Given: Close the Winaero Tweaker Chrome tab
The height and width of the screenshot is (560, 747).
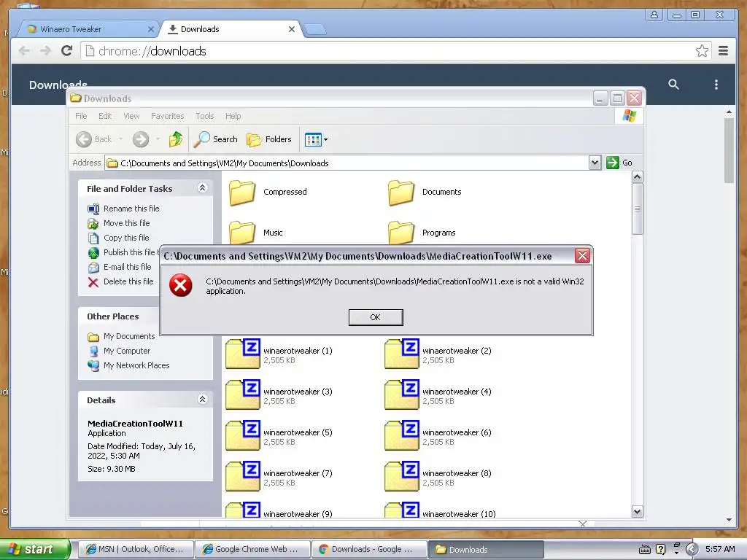Looking at the screenshot, I should [150, 29].
